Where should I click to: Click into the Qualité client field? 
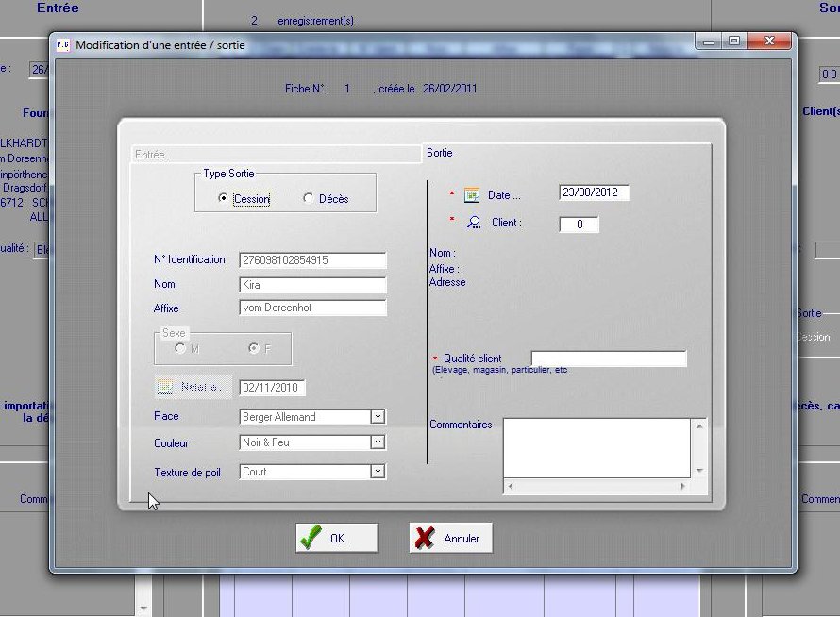coord(609,359)
